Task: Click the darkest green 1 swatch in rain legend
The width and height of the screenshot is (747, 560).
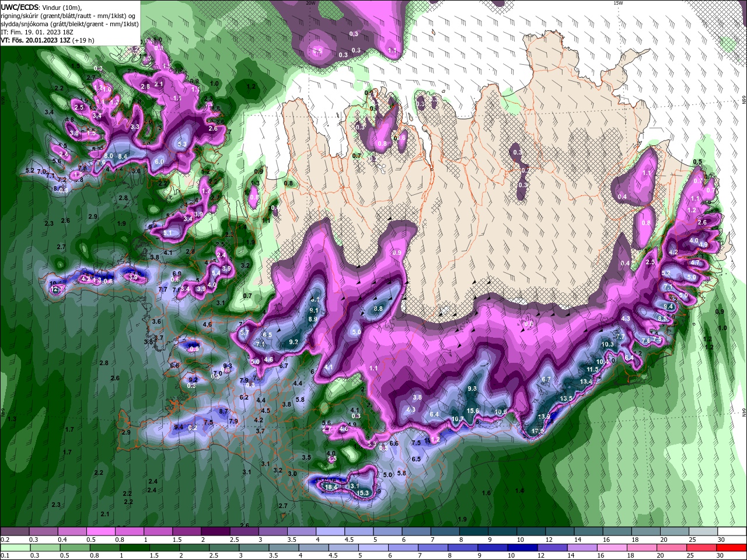Action: (x=134, y=548)
